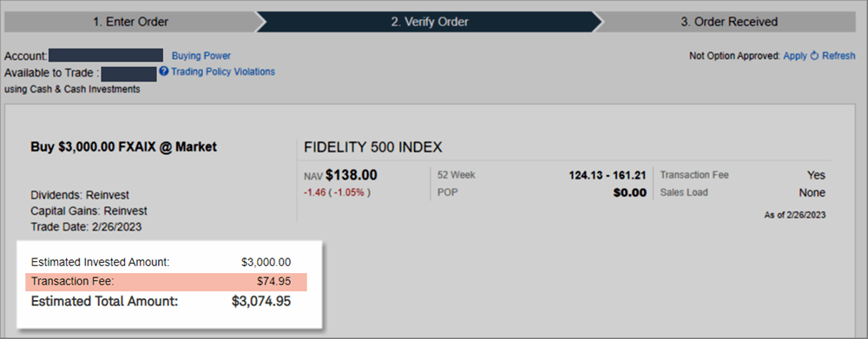Select the 3. Order Received step
This screenshot has width=868, height=339.
pyautogui.click(x=729, y=23)
